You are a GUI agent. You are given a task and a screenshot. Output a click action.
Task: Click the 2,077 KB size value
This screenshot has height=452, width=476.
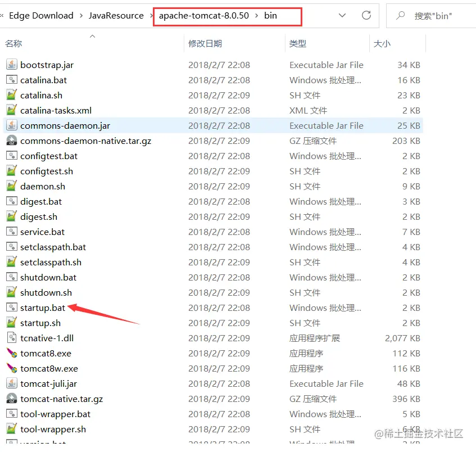(x=402, y=338)
